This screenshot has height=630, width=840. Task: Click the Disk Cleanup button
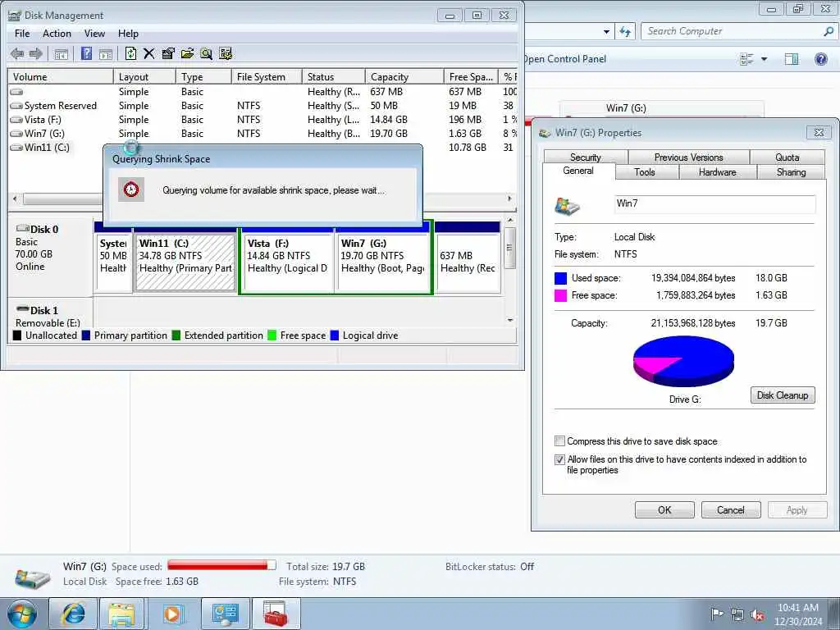pos(783,395)
